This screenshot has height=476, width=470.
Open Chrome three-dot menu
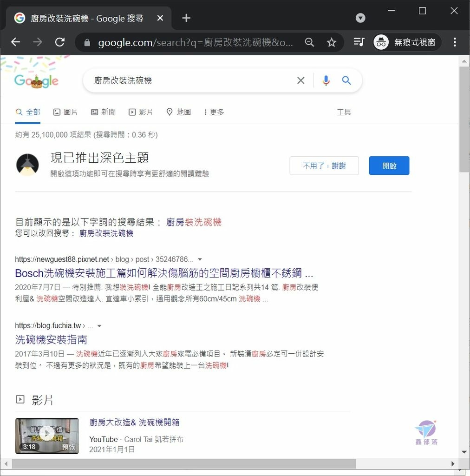(455, 42)
